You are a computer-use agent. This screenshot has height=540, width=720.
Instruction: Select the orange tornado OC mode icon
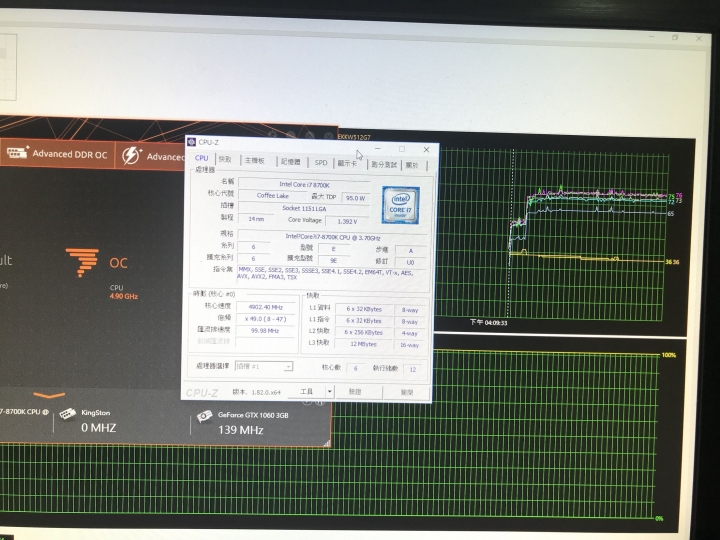tap(82, 262)
